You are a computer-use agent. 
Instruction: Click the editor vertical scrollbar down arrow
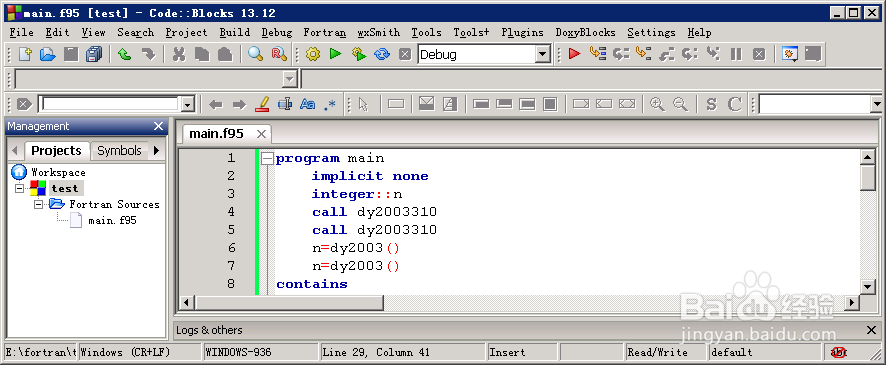click(868, 286)
